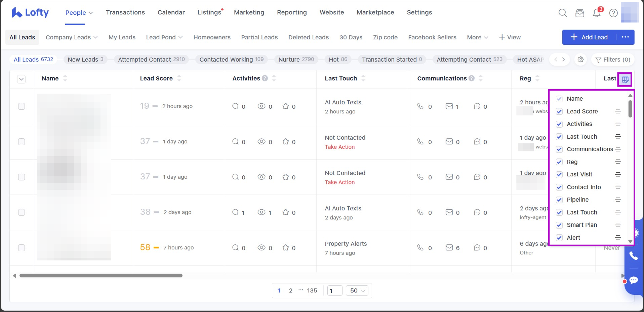Uncheck the Lead Score column checkbox

(x=559, y=111)
